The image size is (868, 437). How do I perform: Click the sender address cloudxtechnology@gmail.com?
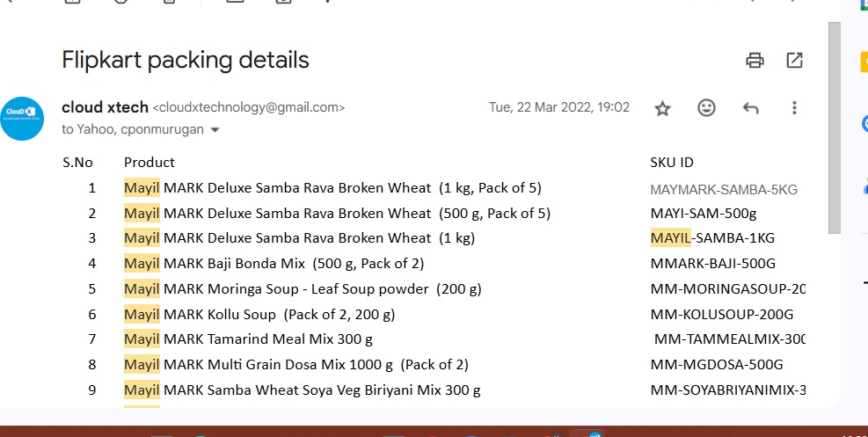[249, 108]
